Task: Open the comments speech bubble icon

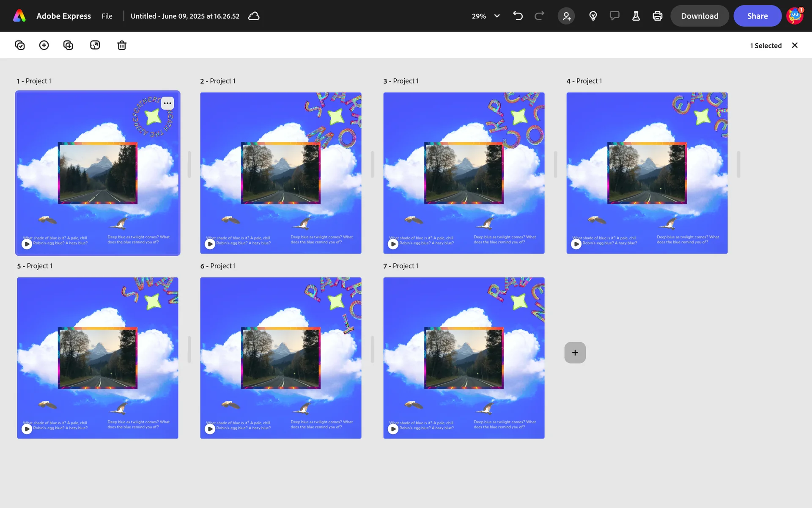Action: (614, 16)
